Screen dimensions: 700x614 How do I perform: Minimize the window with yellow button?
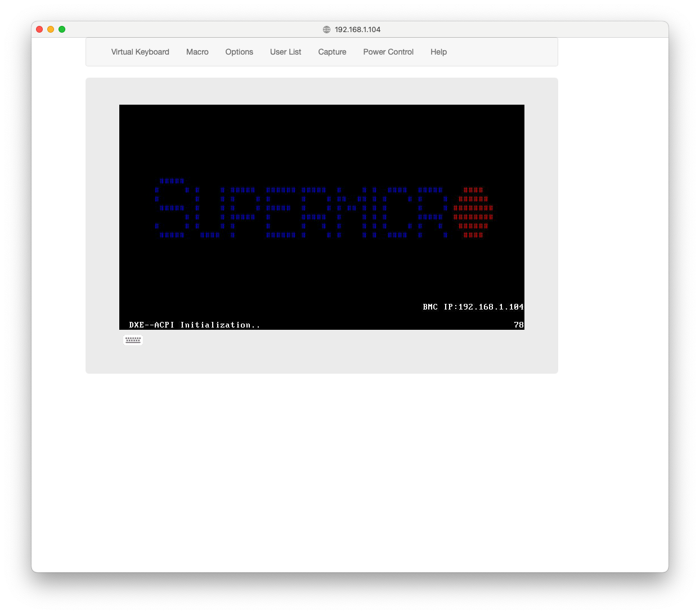(x=51, y=29)
